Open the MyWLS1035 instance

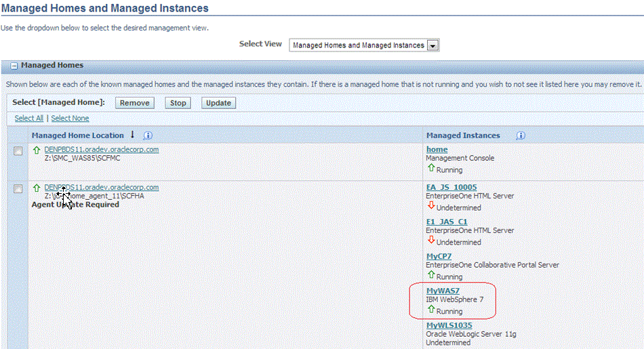(x=449, y=325)
